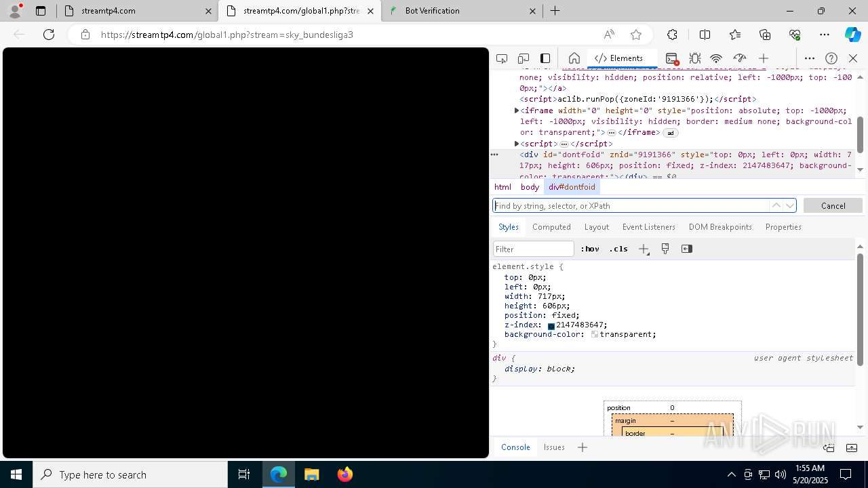Open actions menu for dontfoid div row
The width and height of the screenshot is (868, 488).
(x=494, y=155)
